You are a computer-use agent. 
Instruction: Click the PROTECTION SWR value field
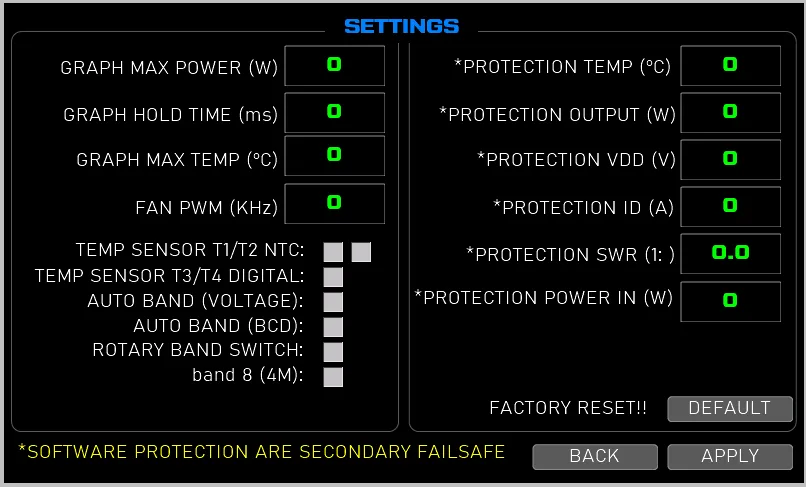(x=730, y=254)
